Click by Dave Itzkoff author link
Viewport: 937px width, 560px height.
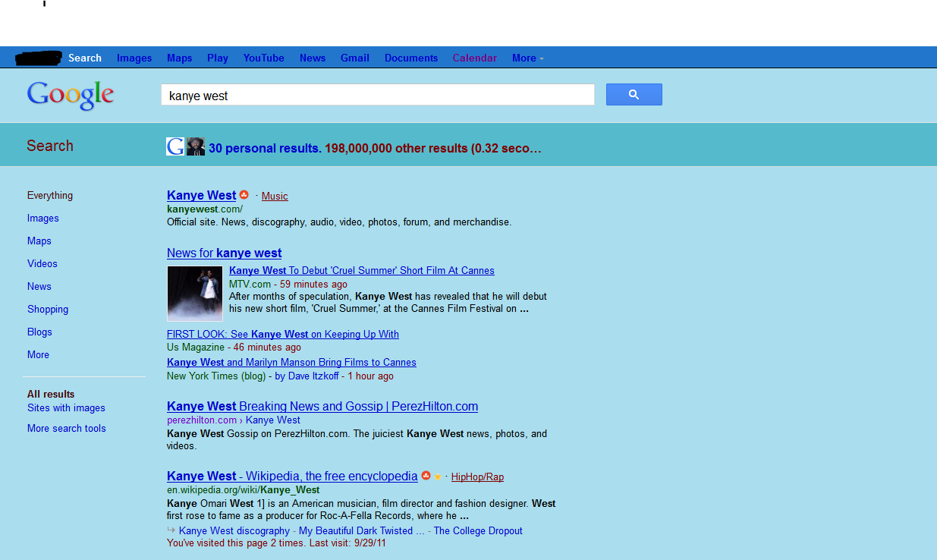point(307,376)
